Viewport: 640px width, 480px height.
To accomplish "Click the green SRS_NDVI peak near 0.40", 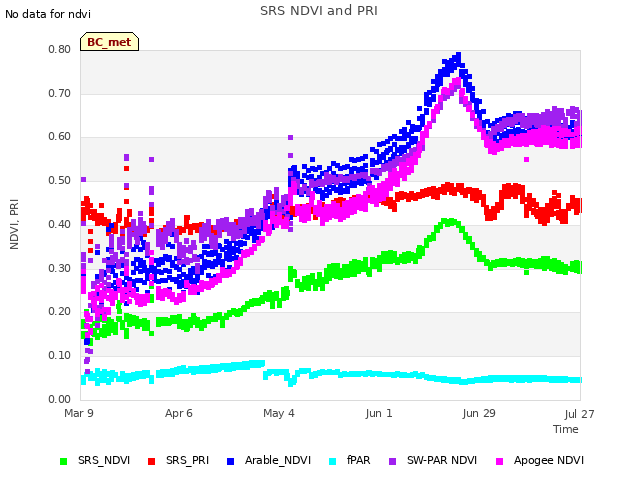I will coord(449,222).
